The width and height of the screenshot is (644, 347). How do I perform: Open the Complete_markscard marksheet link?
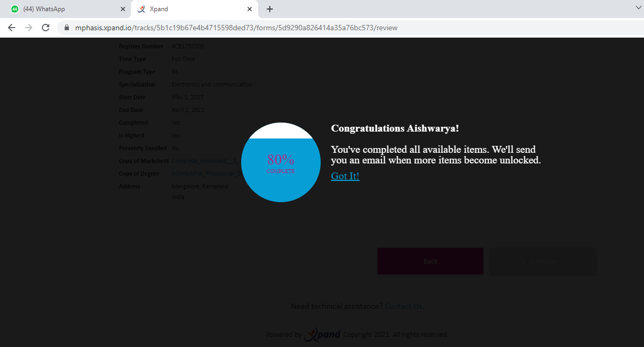tap(207, 161)
